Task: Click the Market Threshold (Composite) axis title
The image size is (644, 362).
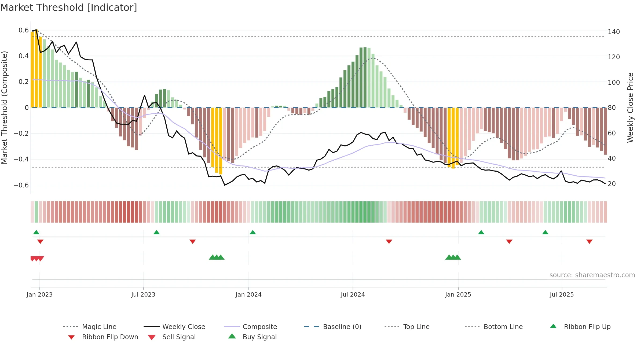Action: (4, 108)
